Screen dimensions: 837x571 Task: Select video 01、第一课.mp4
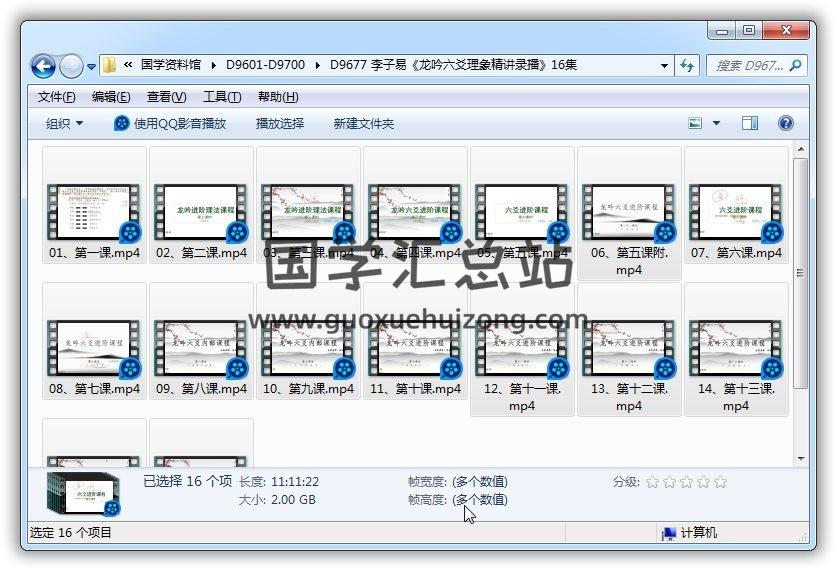94,205
